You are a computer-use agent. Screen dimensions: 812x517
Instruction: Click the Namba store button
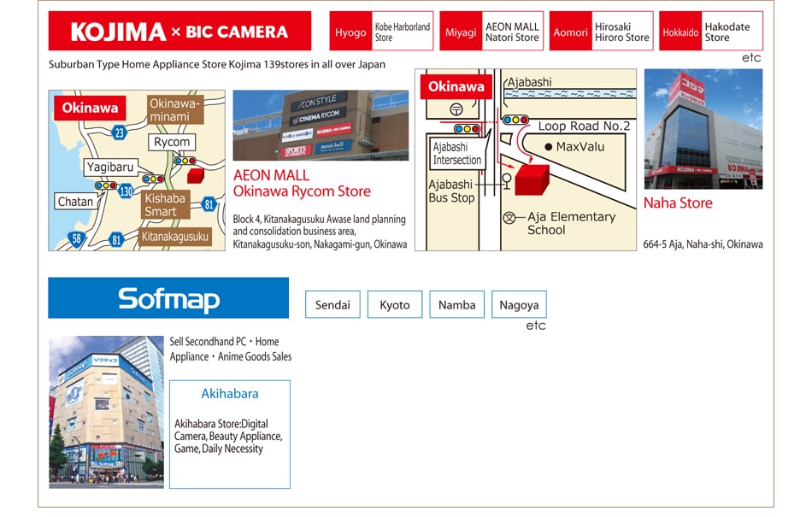click(x=456, y=305)
